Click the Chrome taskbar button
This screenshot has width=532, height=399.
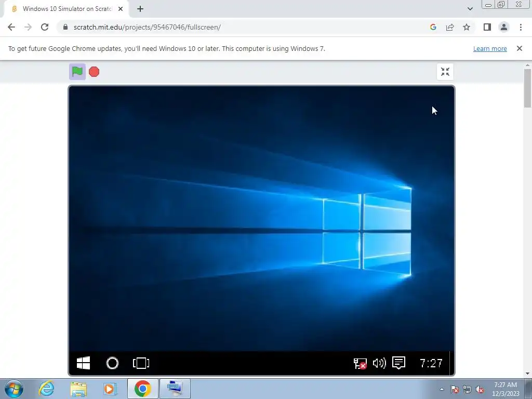click(142, 389)
